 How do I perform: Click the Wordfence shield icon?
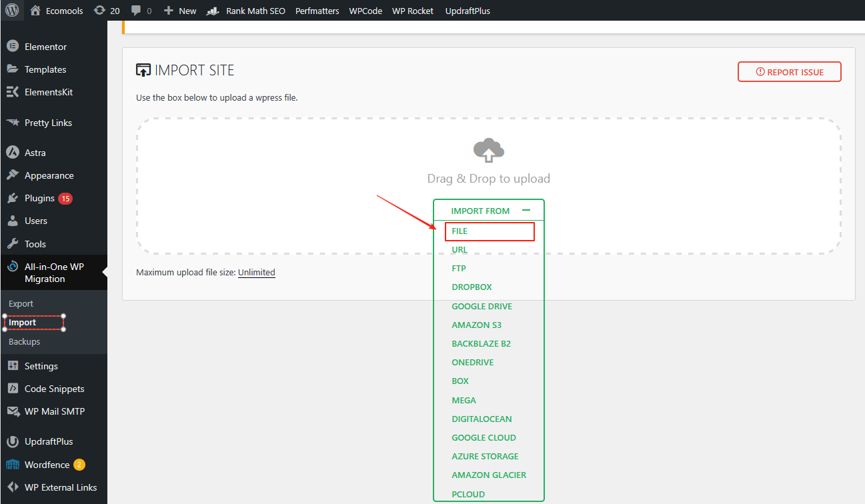point(12,465)
